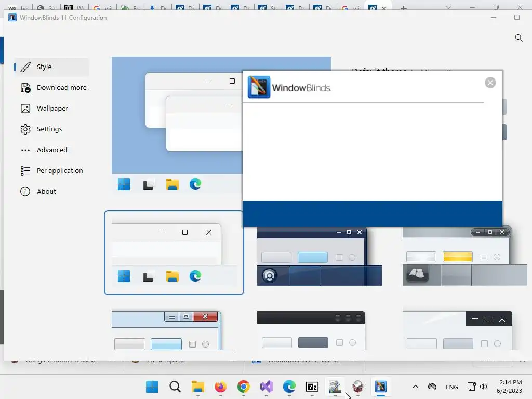This screenshot has height=399, width=532.
Task: Go to the Wallpaper section
Action: click(52, 108)
